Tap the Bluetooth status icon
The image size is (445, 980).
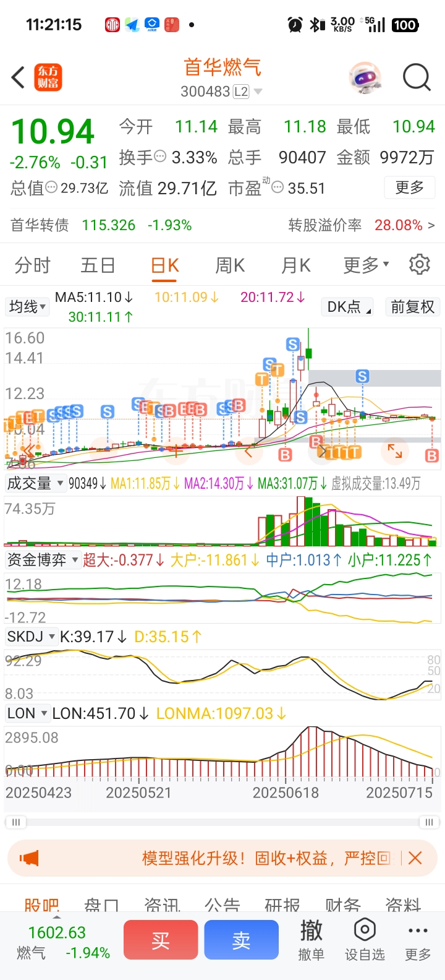pos(317,25)
